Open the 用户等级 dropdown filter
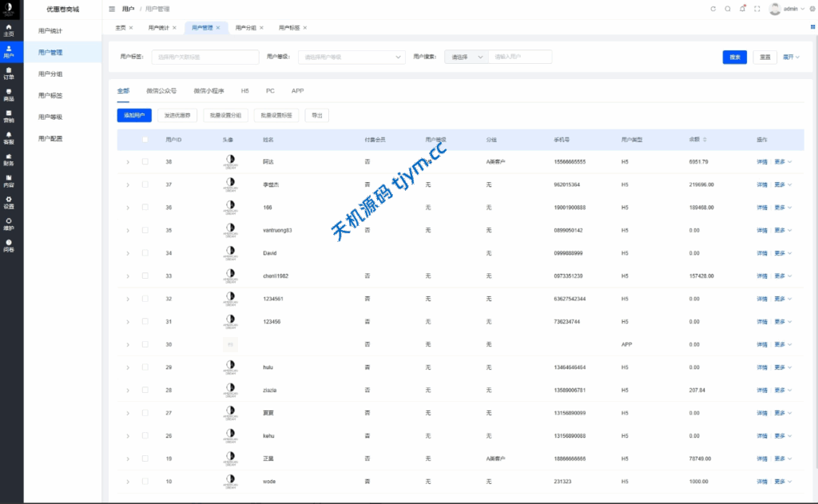Image resolution: width=818 pixels, height=504 pixels. (x=351, y=57)
